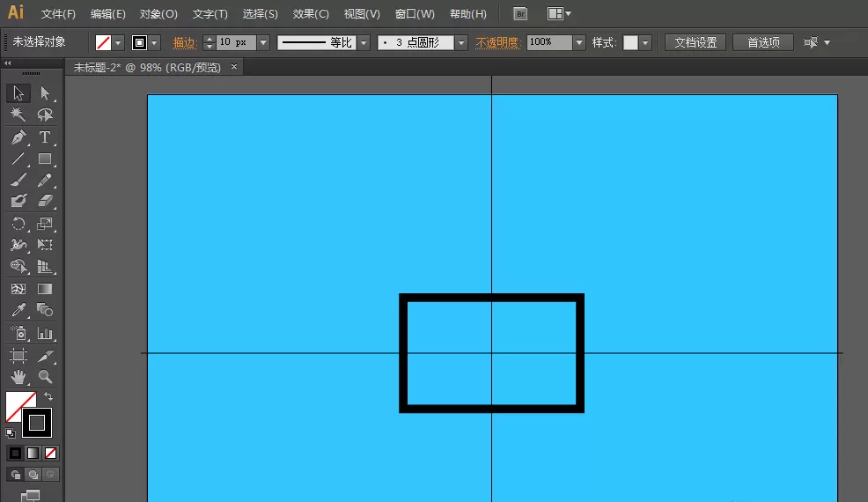This screenshot has width=868, height=502.
Task: Open the 3 点圆形 brush dropdown
Action: click(x=461, y=42)
